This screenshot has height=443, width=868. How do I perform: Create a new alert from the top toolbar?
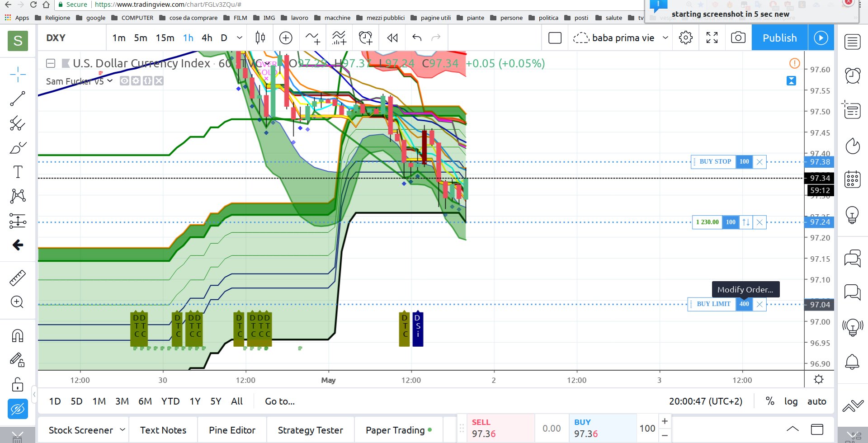click(x=366, y=38)
